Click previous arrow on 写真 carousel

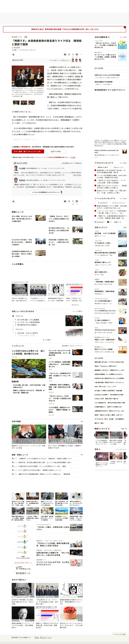pos(95,457)
